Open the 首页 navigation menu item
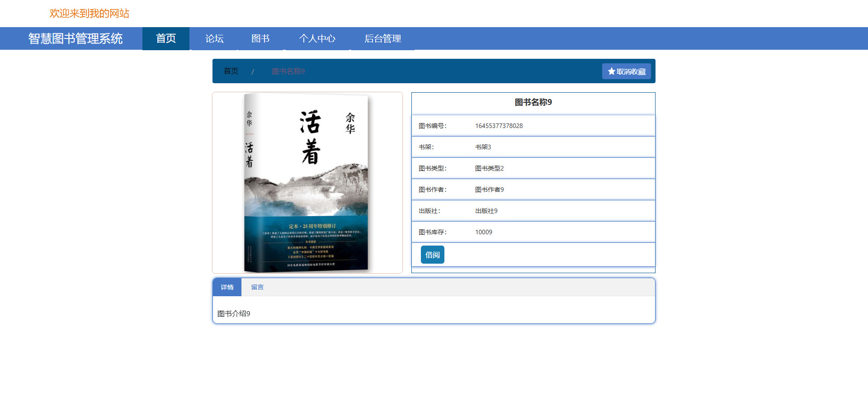Image resolution: width=868 pixels, height=412 pixels. coord(166,38)
